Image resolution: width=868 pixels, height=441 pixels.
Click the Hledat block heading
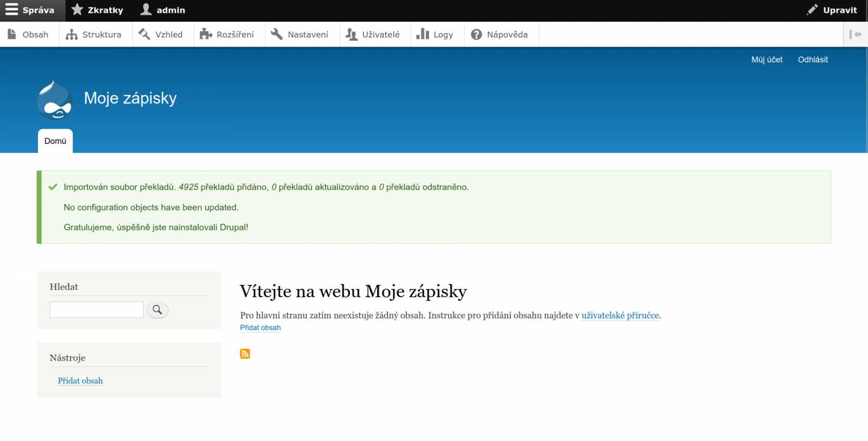64,287
